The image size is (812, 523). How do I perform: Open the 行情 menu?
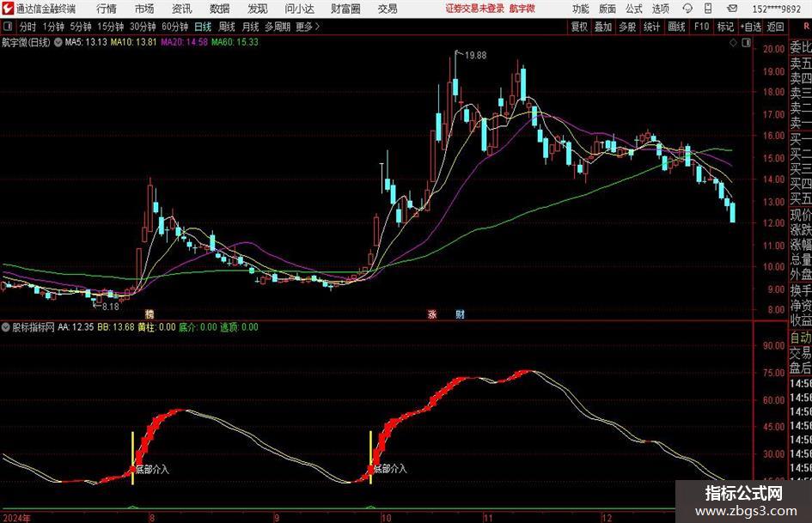pos(107,9)
